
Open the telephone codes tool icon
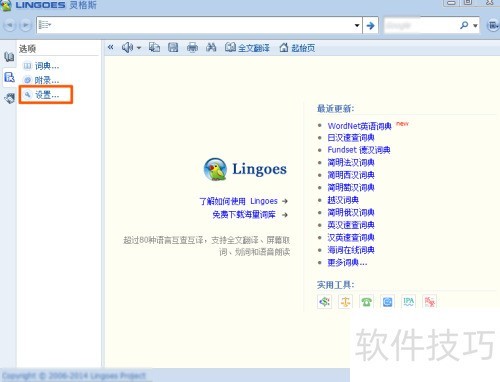[366, 302]
